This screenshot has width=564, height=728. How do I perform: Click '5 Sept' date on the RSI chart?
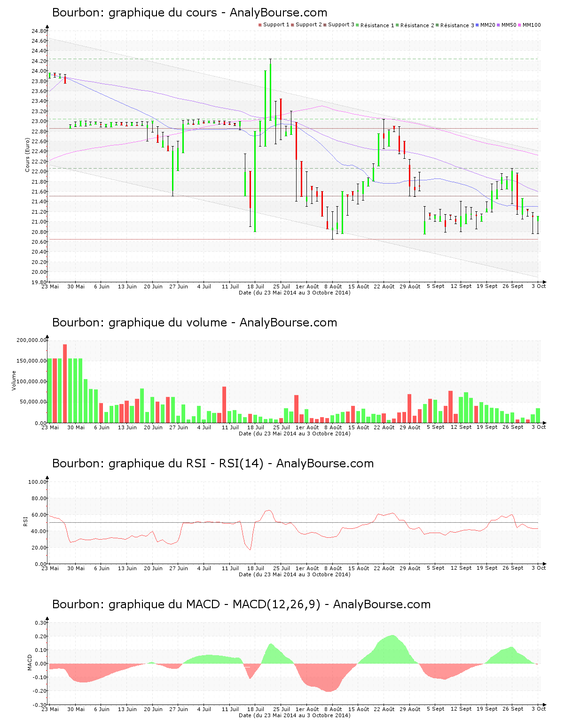tap(435, 568)
